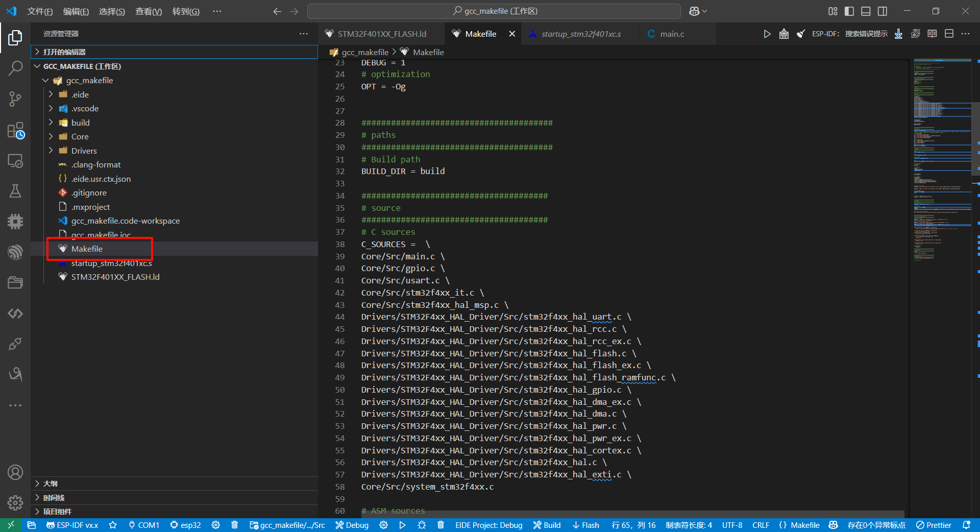Toggle the primary side bar layout button
Image resolution: width=980 pixels, height=532 pixels.
tap(849, 11)
